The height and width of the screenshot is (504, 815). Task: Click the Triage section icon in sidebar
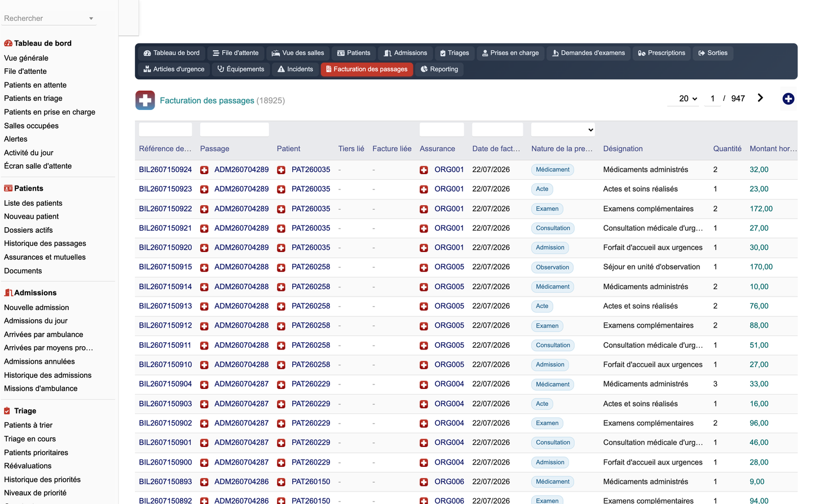click(7, 411)
